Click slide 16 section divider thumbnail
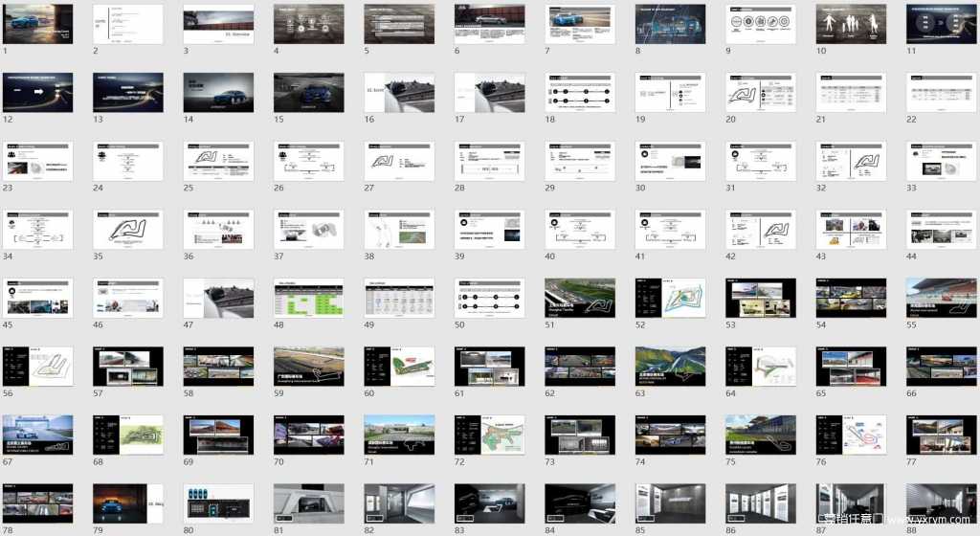 (399, 93)
